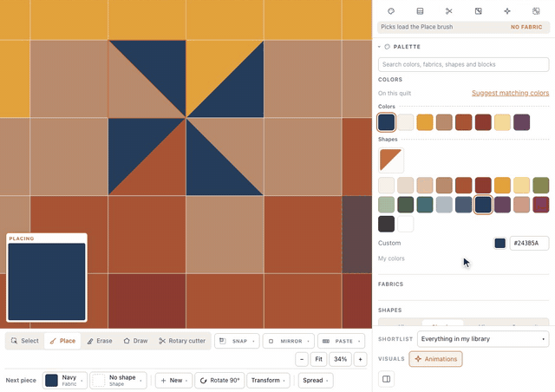Click Suggest matching colors link
The width and height of the screenshot is (555, 392).
pyautogui.click(x=510, y=93)
